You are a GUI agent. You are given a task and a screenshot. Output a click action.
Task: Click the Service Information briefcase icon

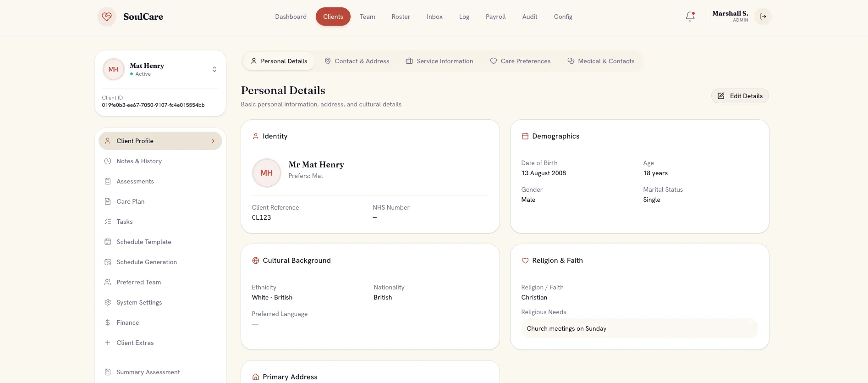(x=409, y=61)
